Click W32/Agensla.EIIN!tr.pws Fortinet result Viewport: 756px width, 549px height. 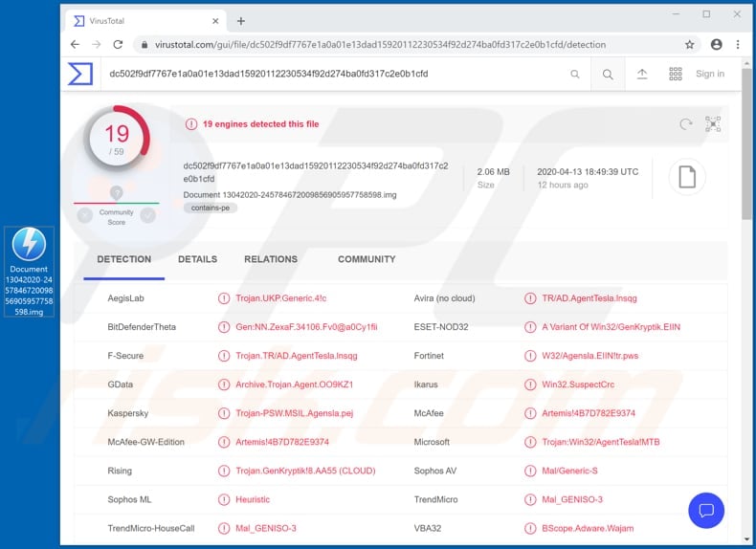pyautogui.click(x=590, y=356)
